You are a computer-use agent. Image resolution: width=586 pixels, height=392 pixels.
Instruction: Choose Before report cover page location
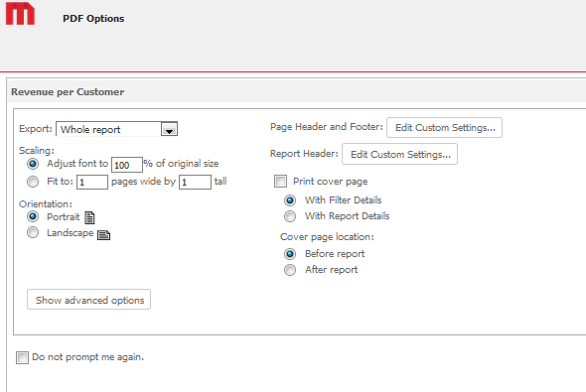pos(290,254)
